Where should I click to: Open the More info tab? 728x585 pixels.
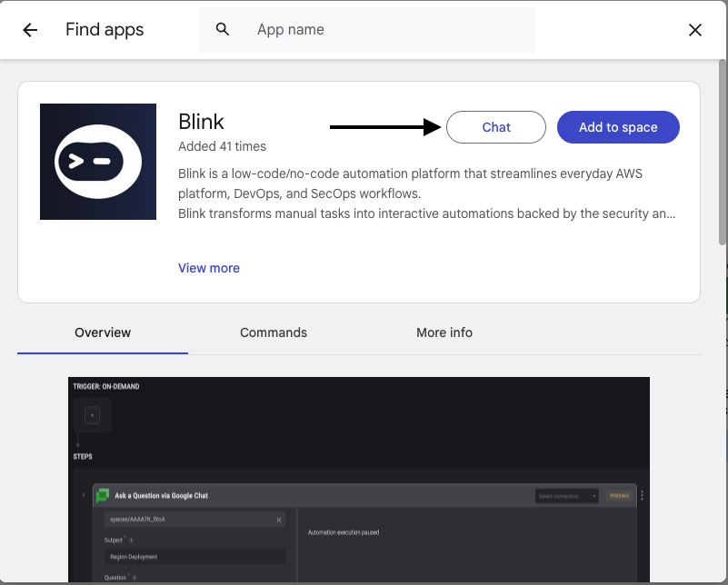(x=444, y=332)
